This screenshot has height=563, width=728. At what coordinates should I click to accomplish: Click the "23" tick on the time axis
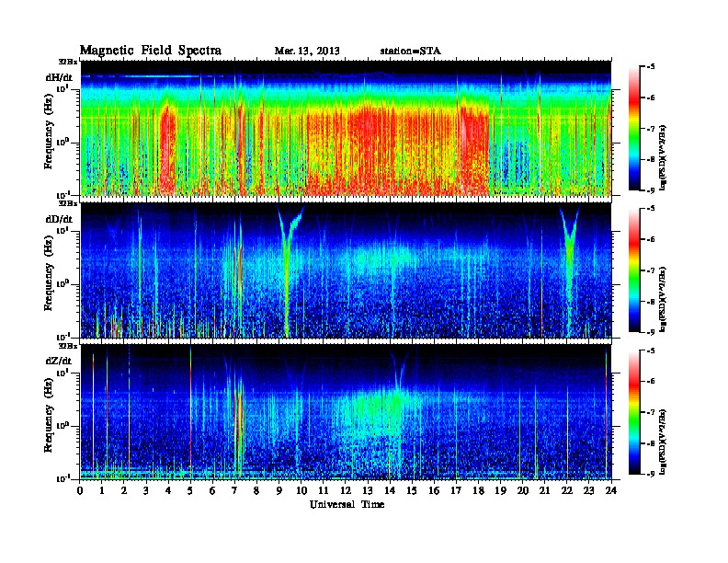click(588, 490)
